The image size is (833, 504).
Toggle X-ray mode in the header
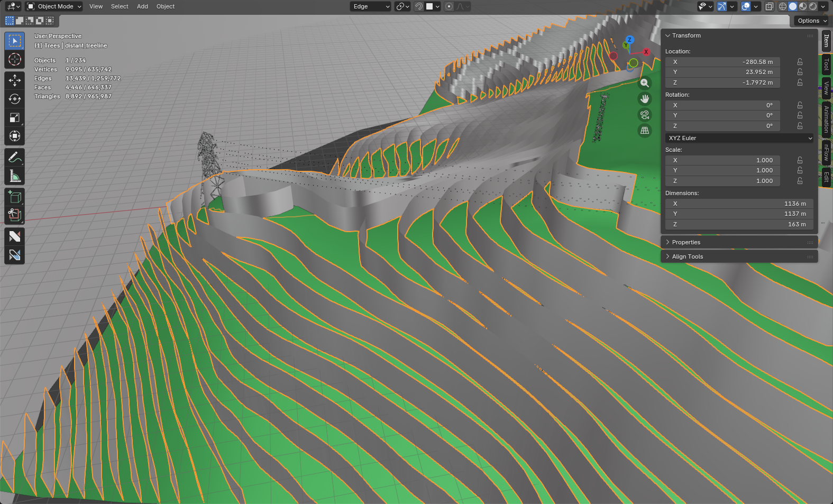tap(770, 6)
